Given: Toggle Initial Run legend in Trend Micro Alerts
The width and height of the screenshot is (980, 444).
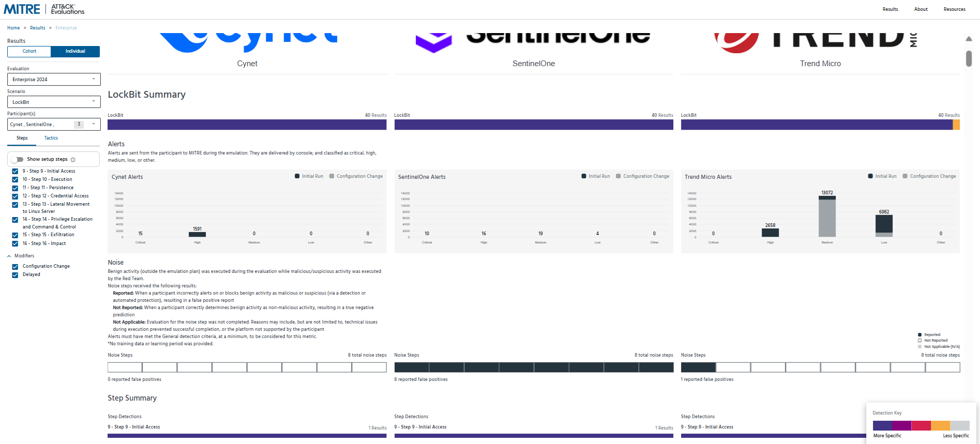Looking at the screenshot, I should [882, 176].
